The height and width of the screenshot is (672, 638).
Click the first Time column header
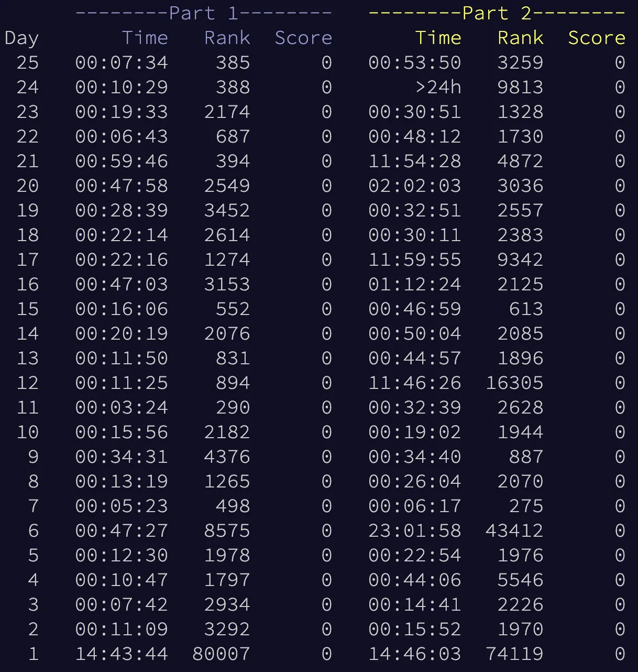[x=145, y=37]
